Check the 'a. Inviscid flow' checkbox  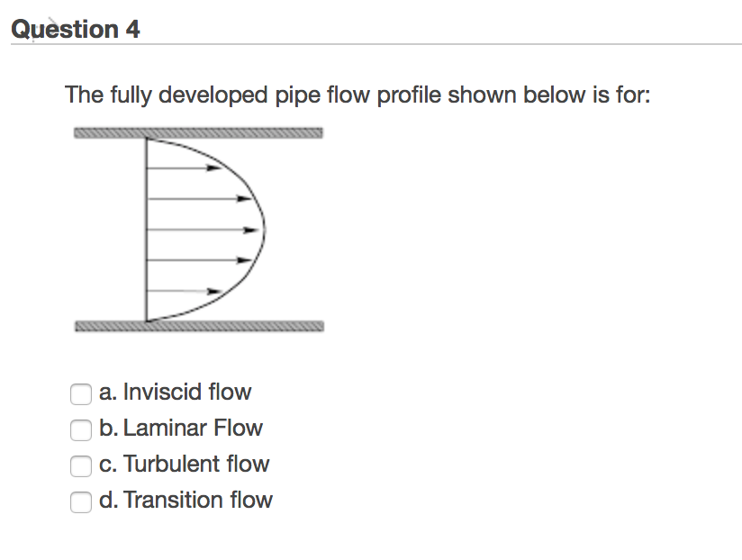pos(80,393)
